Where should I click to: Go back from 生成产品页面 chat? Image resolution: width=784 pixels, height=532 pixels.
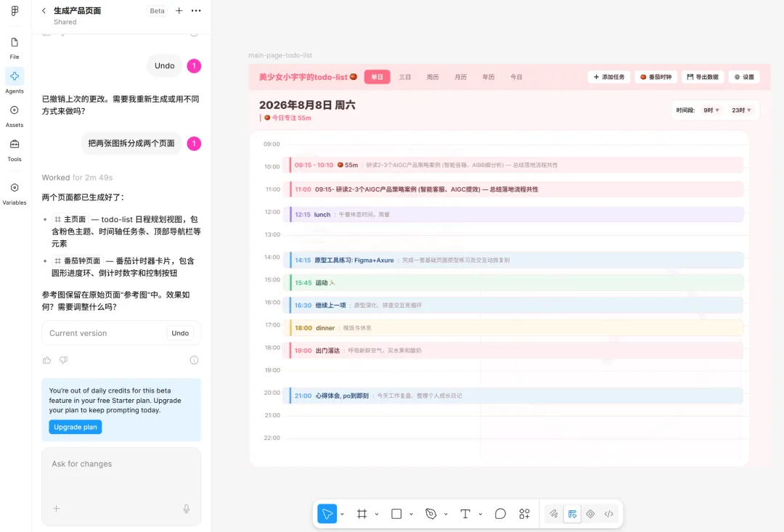point(44,10)
